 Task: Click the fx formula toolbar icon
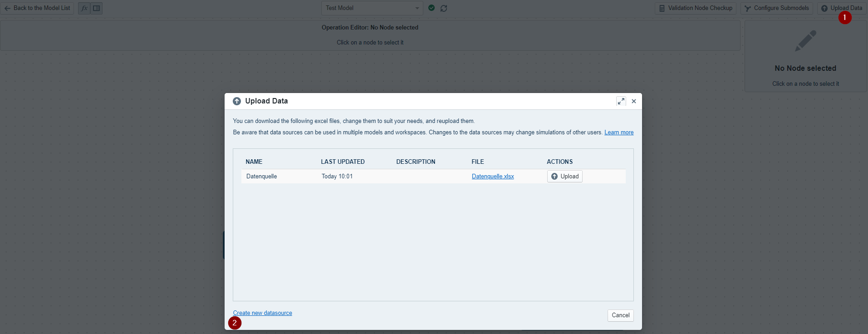coord(84,8)
